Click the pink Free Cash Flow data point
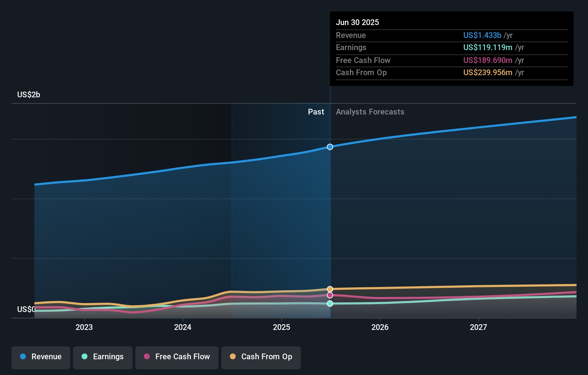 (330, 295)
